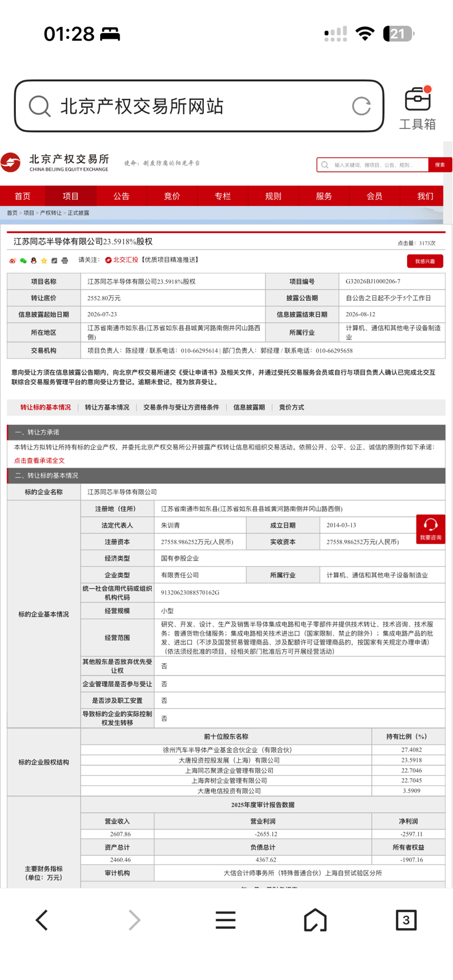This screenshot has height=980, width=453.
Task: Collapse the 二、转让标的基本情况 section header
Action: (x=226, y=476)
